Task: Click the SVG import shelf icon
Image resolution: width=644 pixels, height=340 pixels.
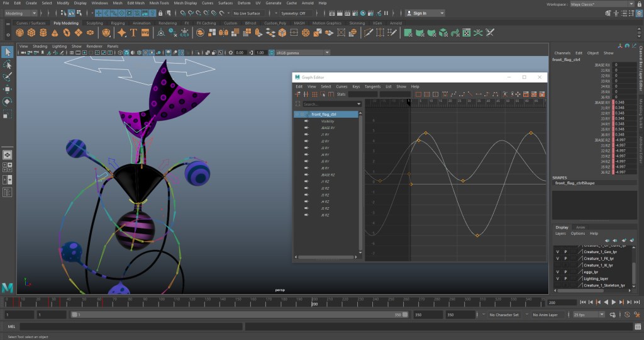Action: pos(145,33)
